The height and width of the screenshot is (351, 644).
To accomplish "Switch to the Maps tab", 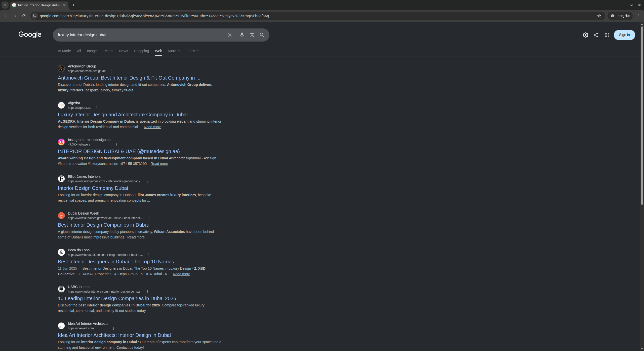I will [109, 51].
